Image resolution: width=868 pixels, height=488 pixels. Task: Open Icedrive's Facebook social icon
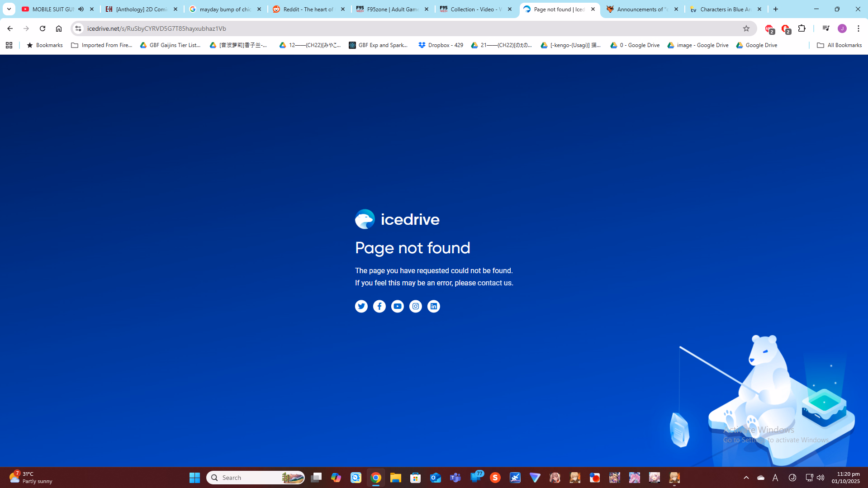[x=379, y=306]
